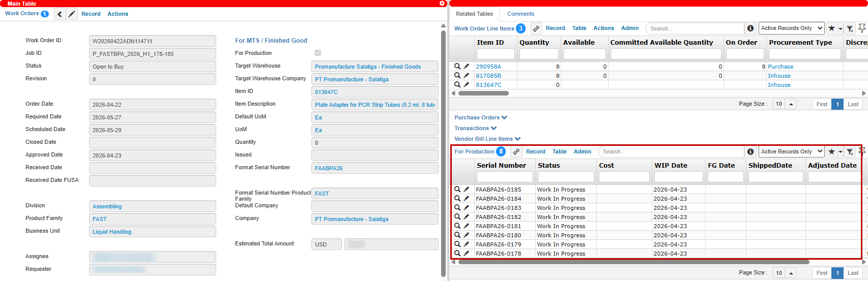View details of serial FAABPA26-0179
The height and width of the screenshot is (281, 868).
coord(457,244)
